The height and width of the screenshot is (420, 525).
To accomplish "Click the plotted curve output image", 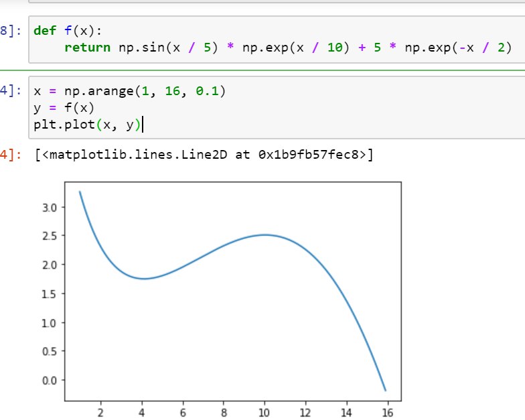I will [221, 300].
